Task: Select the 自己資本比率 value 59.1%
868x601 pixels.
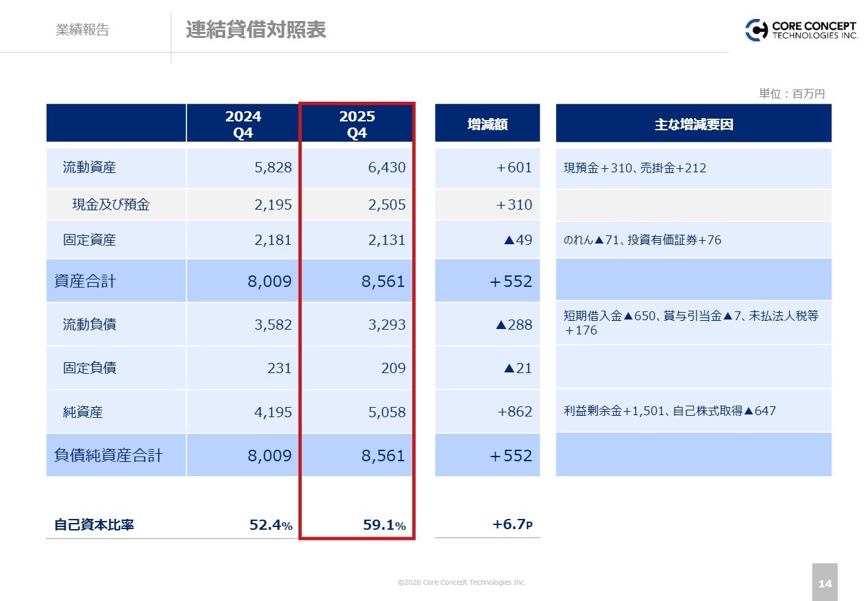Action: [384, 525]
